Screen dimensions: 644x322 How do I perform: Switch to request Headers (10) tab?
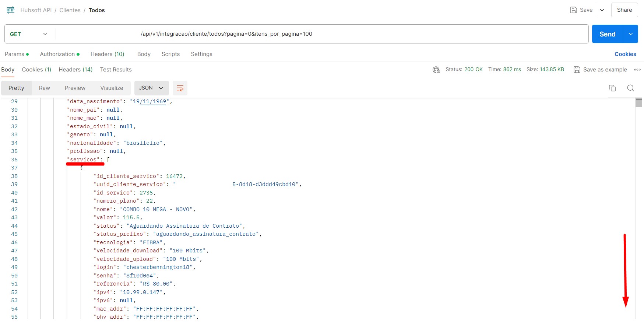(x=108, y=54)
